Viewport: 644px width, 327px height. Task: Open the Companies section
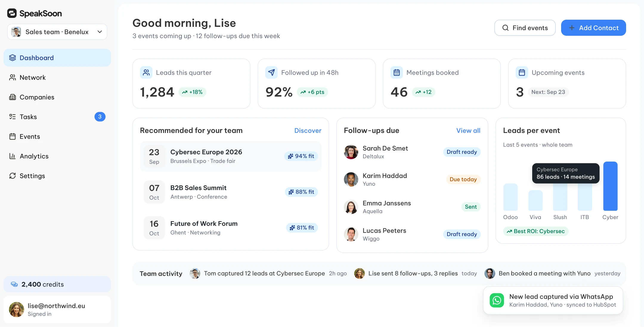point(57,97)
